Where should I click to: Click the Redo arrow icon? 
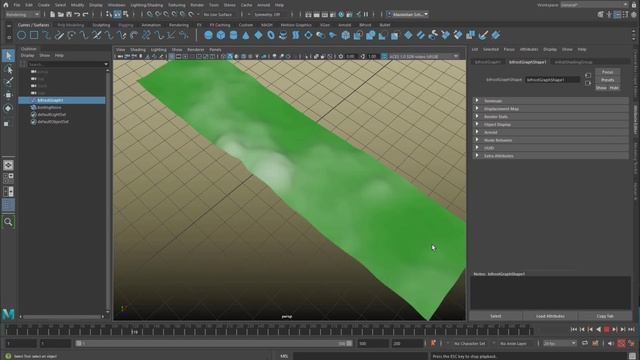pos(85,14)
